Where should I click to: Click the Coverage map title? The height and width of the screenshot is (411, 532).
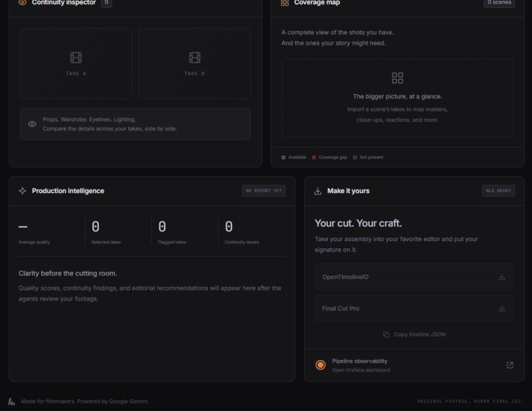(317, 3)
